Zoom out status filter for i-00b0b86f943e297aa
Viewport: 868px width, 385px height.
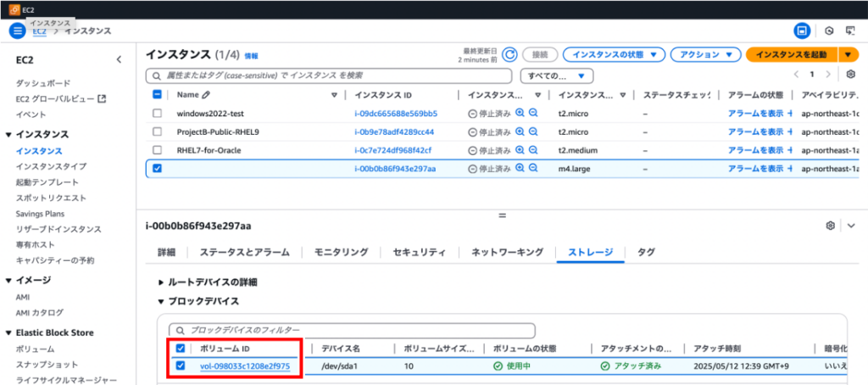533,168
